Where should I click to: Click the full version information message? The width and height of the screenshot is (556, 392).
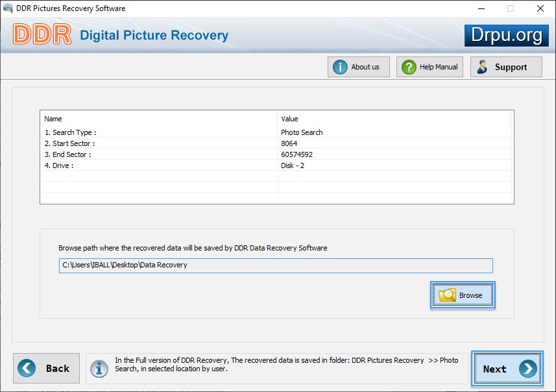(x=287, y=364)
